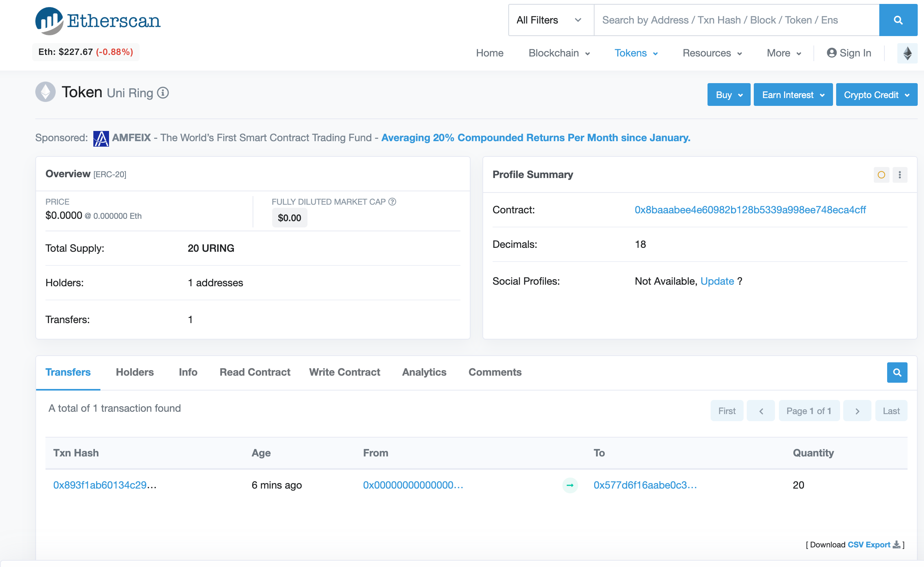Click the address search input field

736,20
